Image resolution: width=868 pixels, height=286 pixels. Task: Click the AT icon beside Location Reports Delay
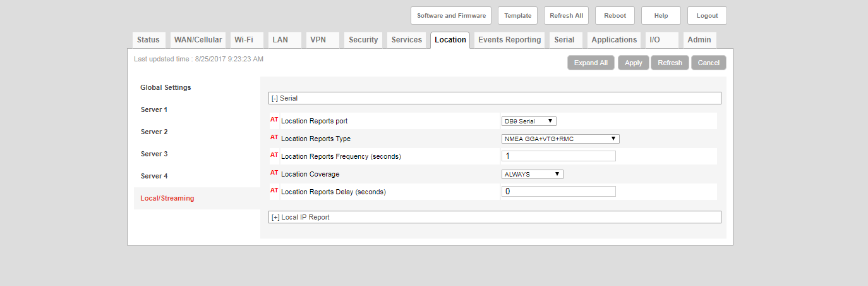click(274, 190)
